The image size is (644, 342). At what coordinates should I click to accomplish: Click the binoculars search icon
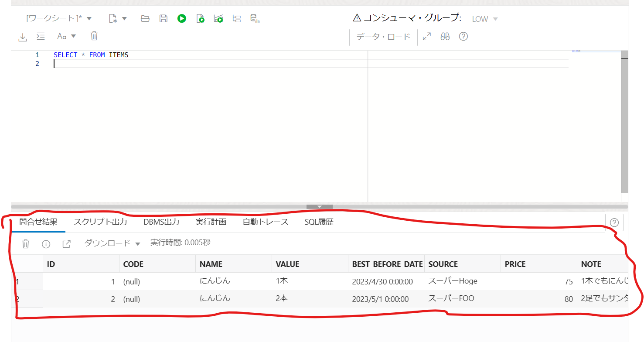(x=445, y=37)
